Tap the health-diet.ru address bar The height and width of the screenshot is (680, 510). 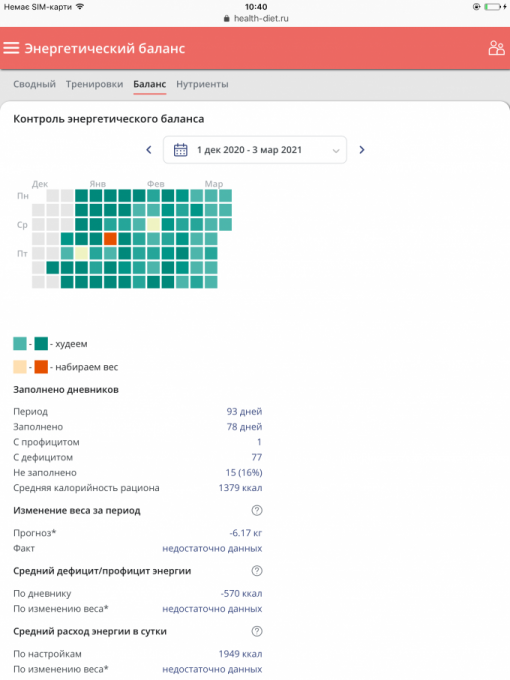click(x=256, y=19)
